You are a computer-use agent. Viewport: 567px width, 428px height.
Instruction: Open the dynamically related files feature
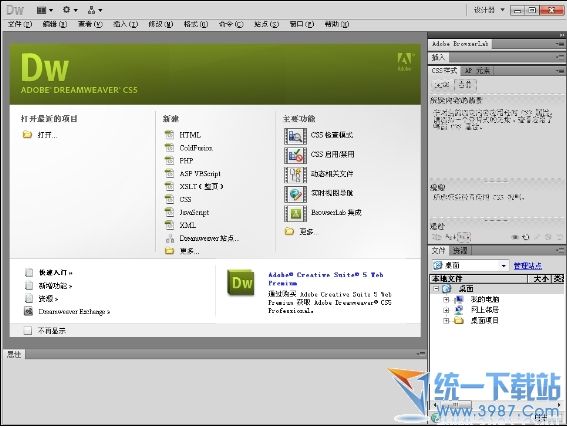coord(295,175)
